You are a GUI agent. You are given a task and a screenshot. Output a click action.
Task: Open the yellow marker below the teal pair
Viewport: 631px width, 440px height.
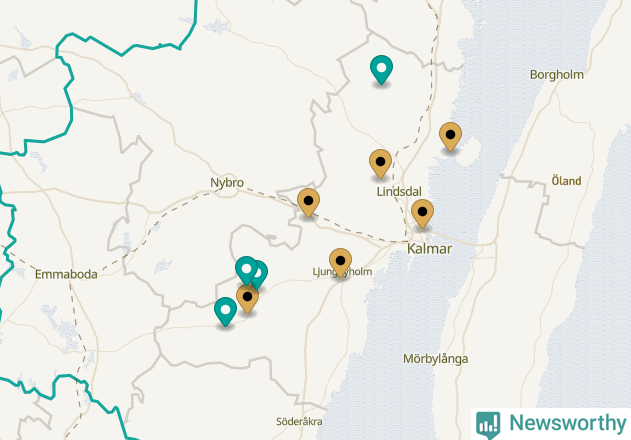(x=247, y=300)
